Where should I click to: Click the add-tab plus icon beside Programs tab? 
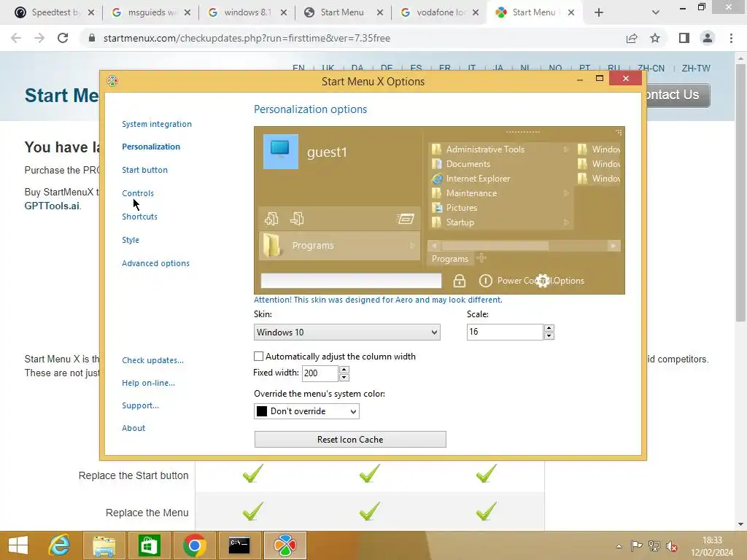point(481,258)
